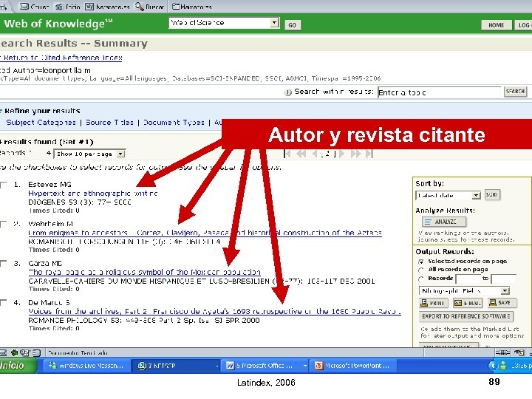The height and width of the screenshot is (399, 532).
Task: Expand the Netscape taskbar group arrow
Action: tap(216, 366)
